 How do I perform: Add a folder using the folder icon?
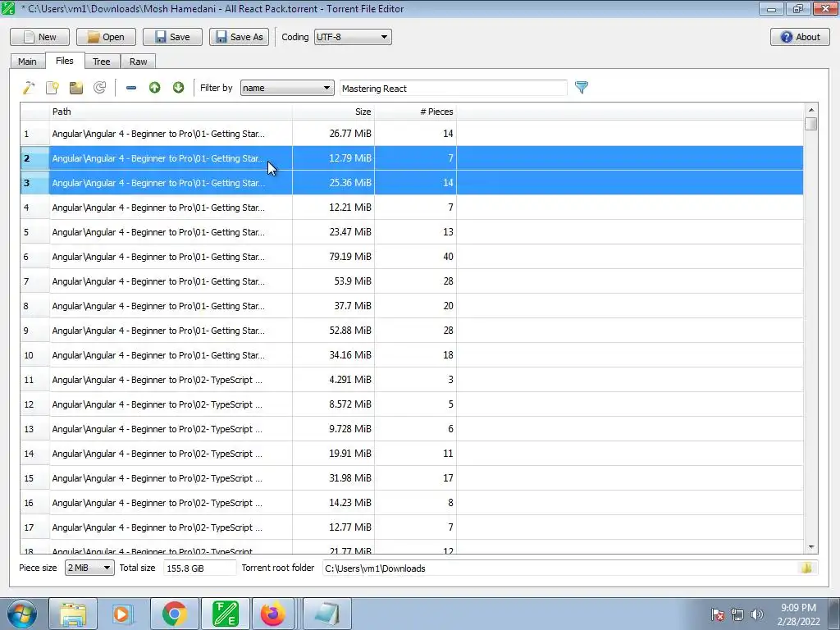tap(76, 87)
